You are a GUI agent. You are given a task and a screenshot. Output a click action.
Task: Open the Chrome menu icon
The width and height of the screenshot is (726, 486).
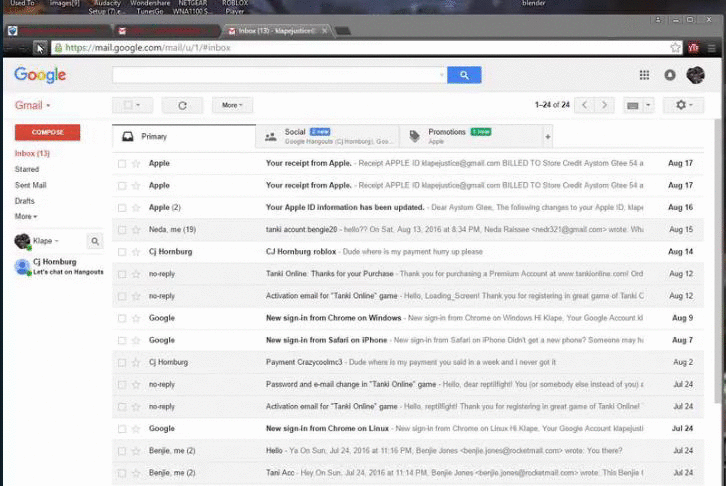pos(712,48)
